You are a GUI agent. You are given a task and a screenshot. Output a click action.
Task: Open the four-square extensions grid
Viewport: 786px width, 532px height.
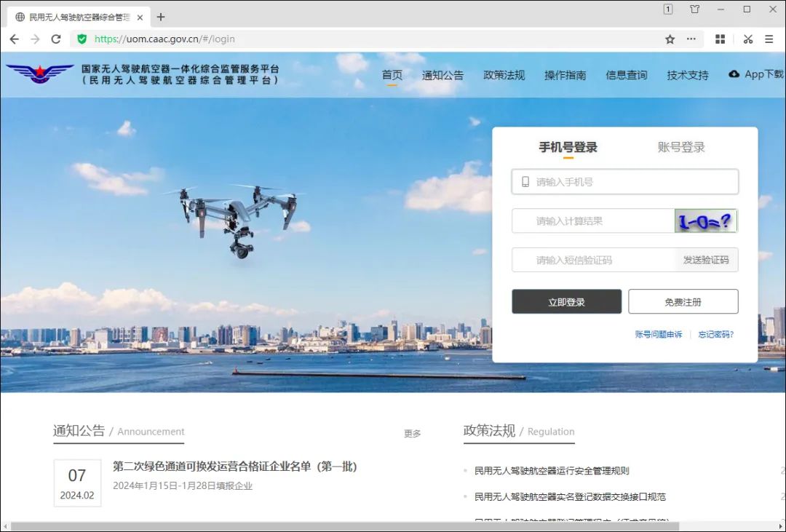720,39
